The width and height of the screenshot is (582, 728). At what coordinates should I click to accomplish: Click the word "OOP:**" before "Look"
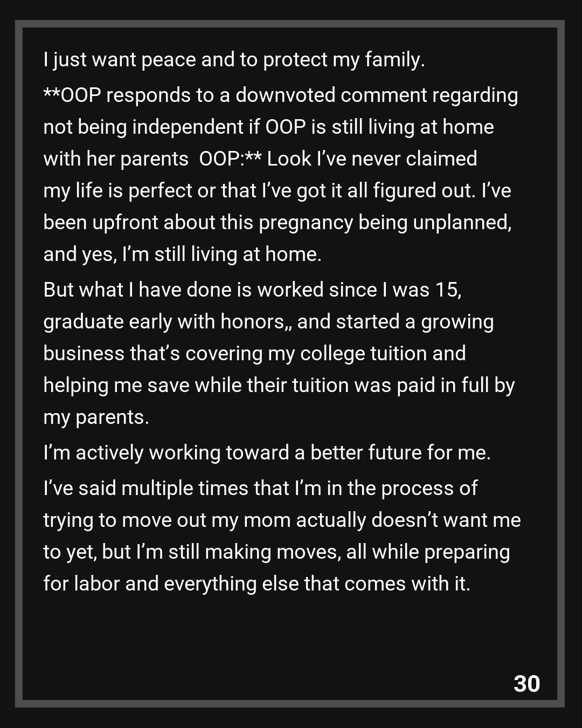click(x=230, y=159)
